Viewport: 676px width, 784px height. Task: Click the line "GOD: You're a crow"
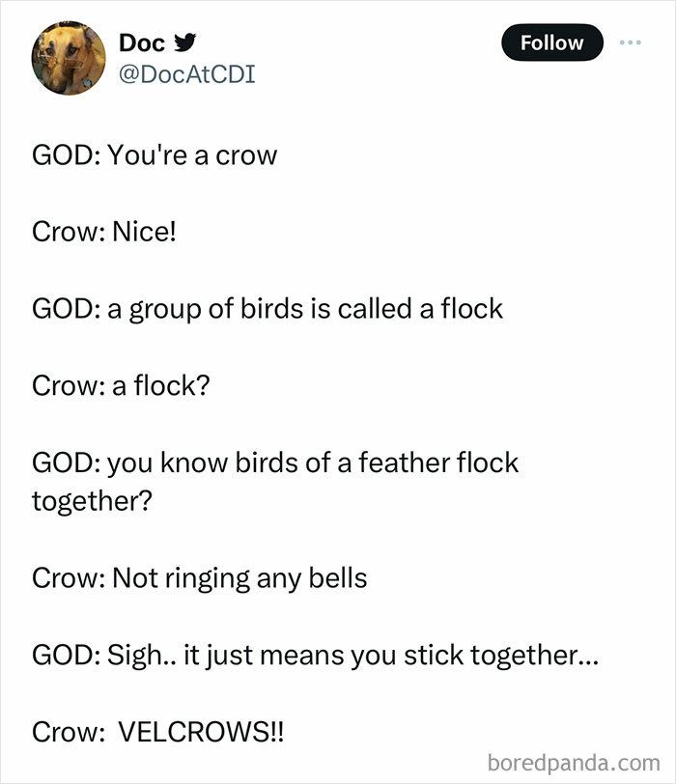[155, 154]
